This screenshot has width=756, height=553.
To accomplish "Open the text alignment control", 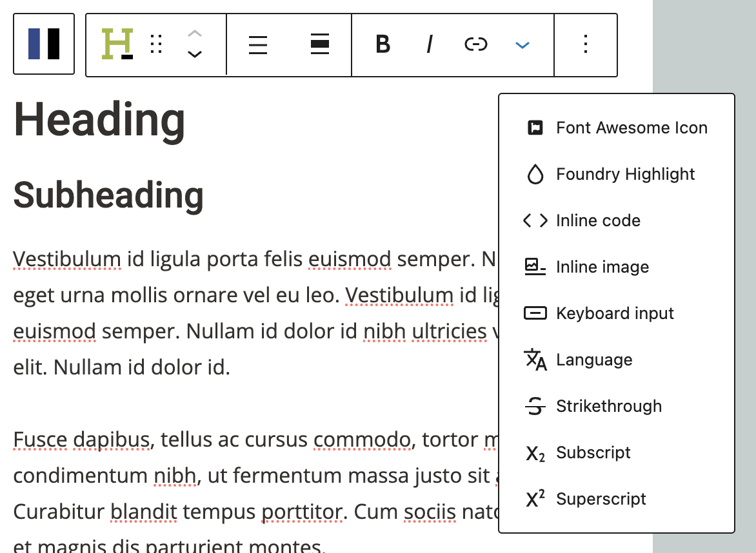I will click(x=258, y=44).
